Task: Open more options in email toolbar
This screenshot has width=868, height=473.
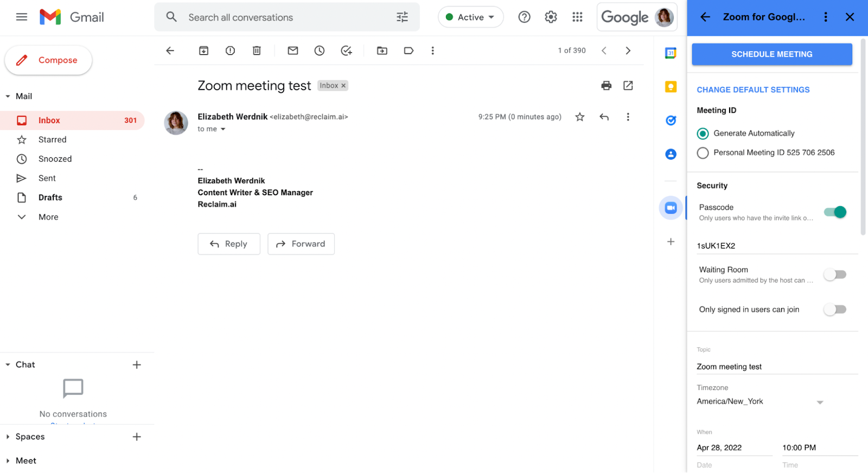Action: click(432, 50)
